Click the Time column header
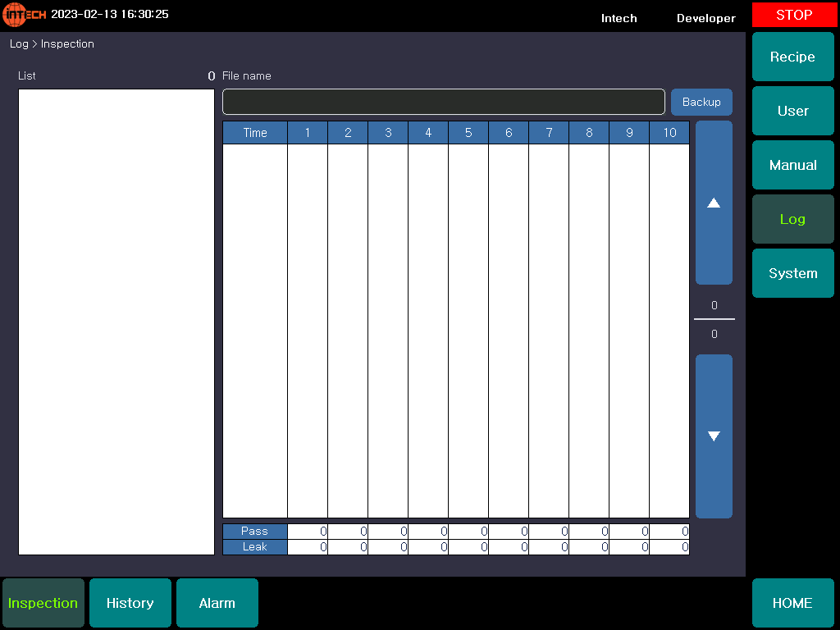Image resolution: width=840 pixels, height=630 pixels. [255, 133]
